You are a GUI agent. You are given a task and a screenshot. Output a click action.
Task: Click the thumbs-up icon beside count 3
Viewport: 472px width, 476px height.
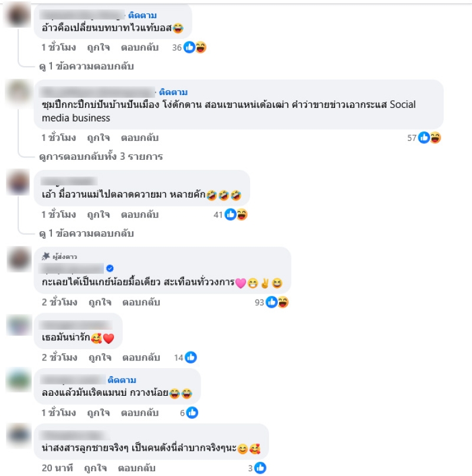[x=260, y=468]
